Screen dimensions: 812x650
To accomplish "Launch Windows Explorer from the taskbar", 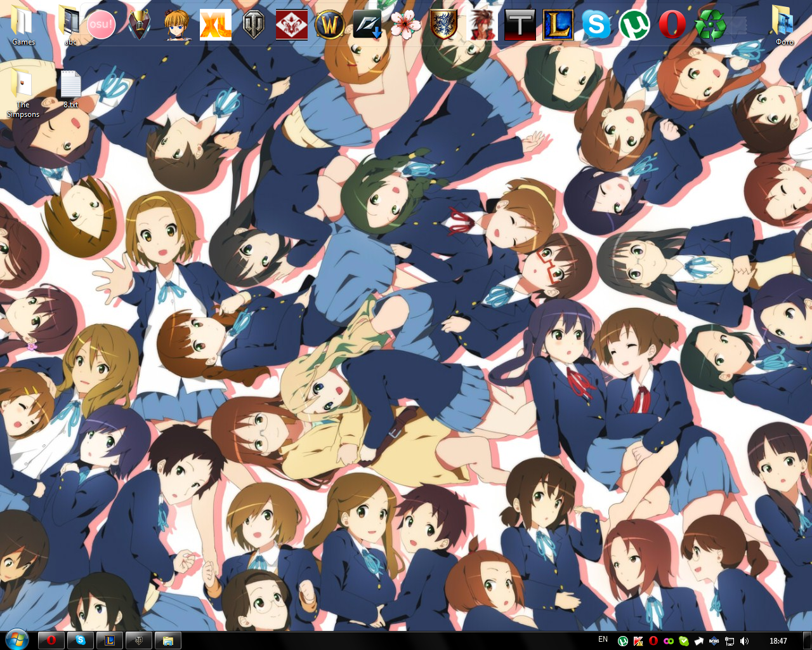I will coord(168,640).
